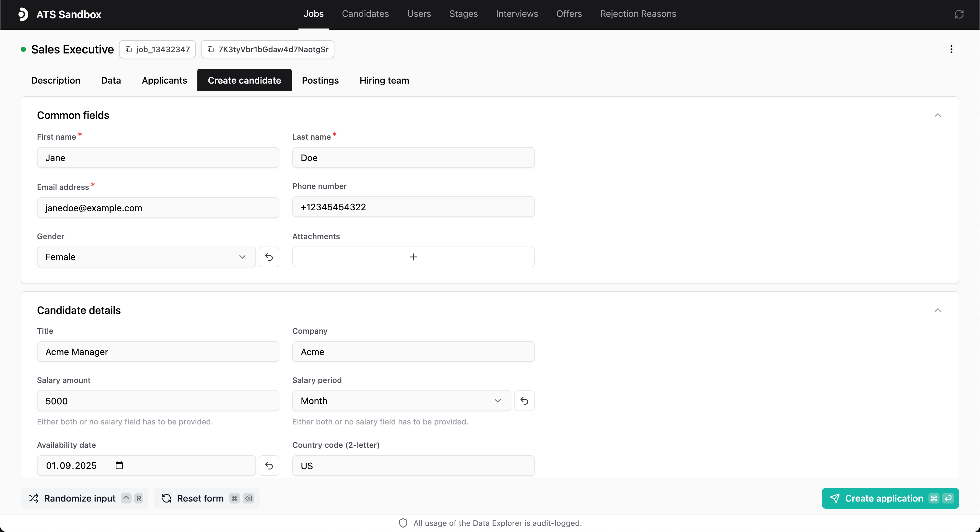Switch to the Description tab
The width and height of the screenshot is (980, 532).
coord(55,80)
